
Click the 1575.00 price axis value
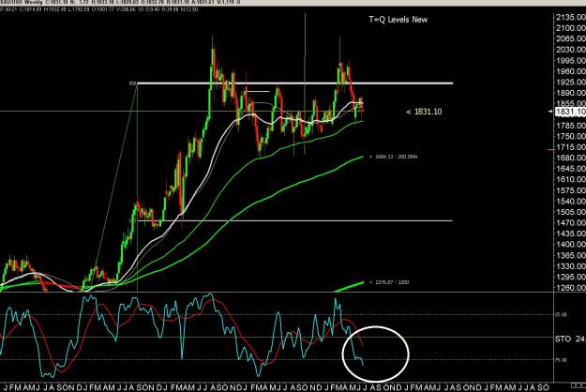571,190
